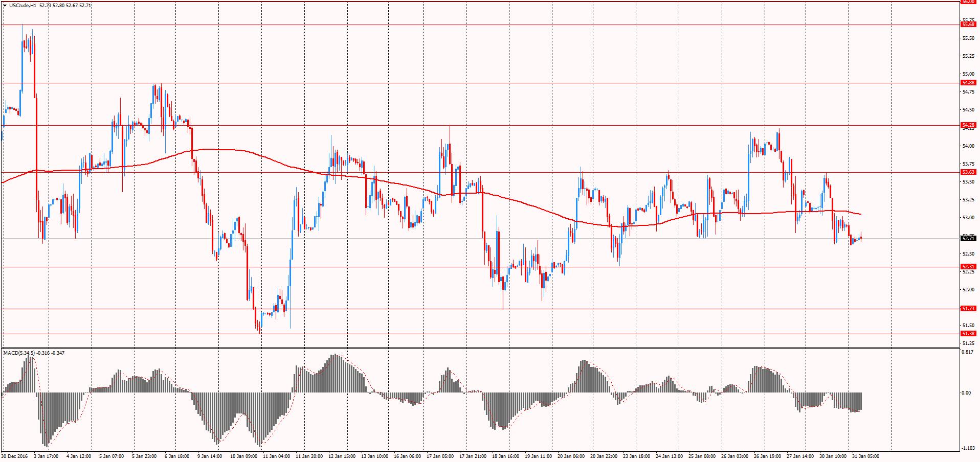Select the 51.73 red price level label
980x462 pixels.
pyautogui.click(x=968, y=309)
